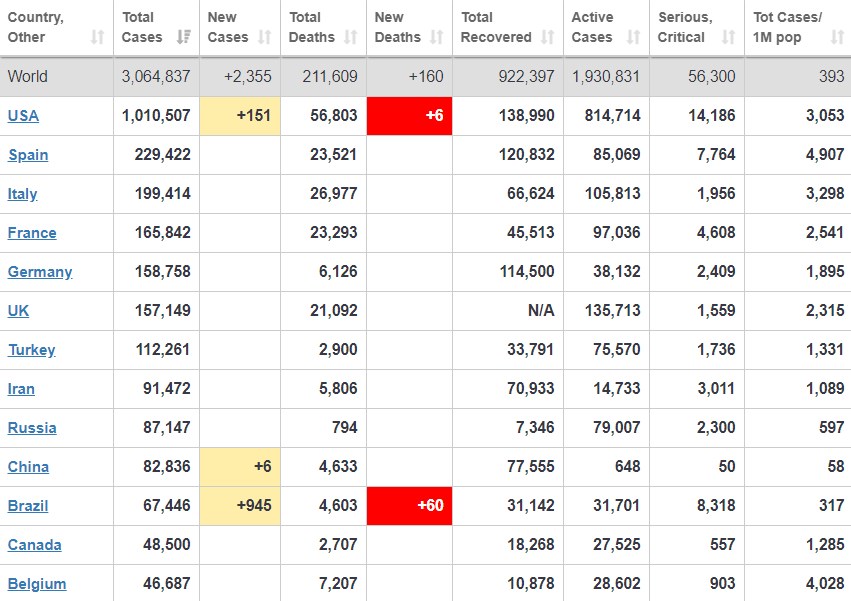The height and width of the screenshot is (601, 851).
Task: Sort by Serious, Critical arrow icon
Action: (728, 37)
